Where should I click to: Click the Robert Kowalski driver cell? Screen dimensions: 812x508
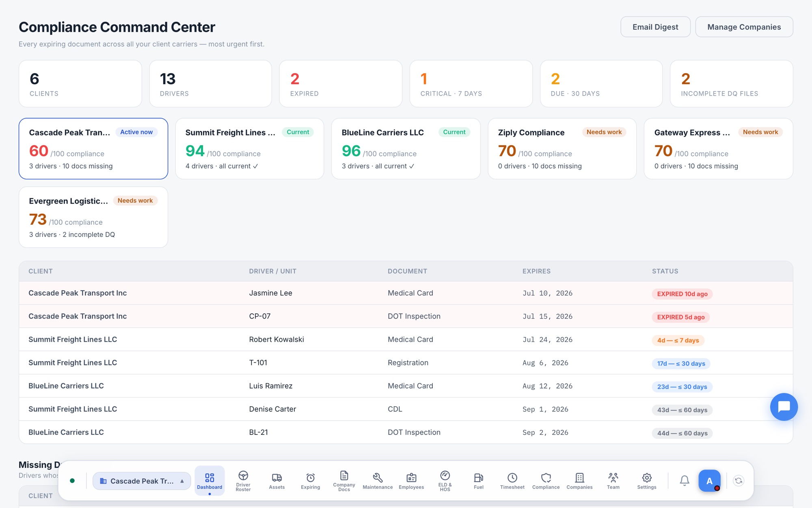click(276, 339)
